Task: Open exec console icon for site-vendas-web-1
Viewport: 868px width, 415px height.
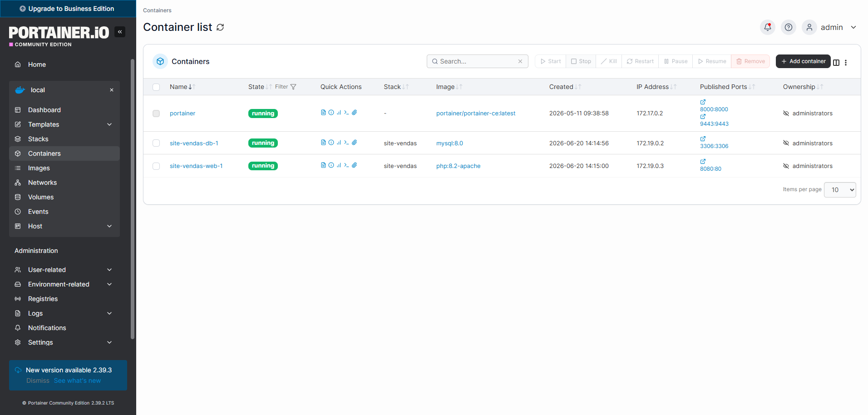Action: tap(346, 165)
